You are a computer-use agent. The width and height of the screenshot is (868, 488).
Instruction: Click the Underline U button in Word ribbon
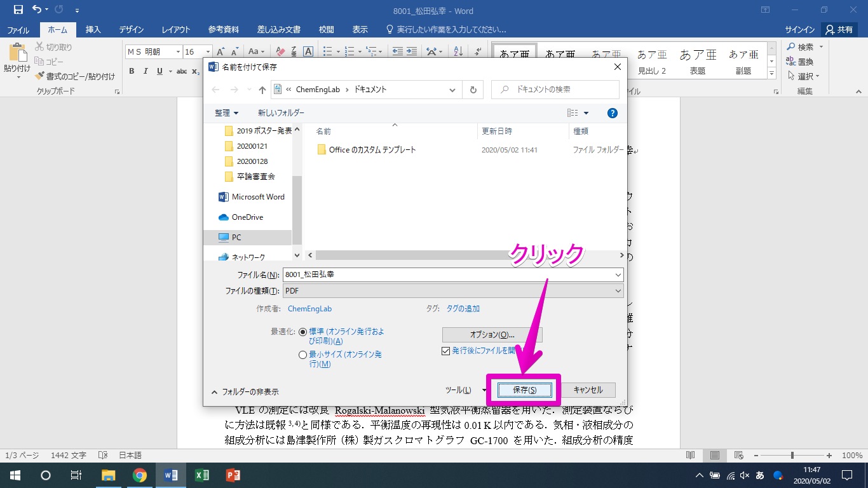[159, 71]
